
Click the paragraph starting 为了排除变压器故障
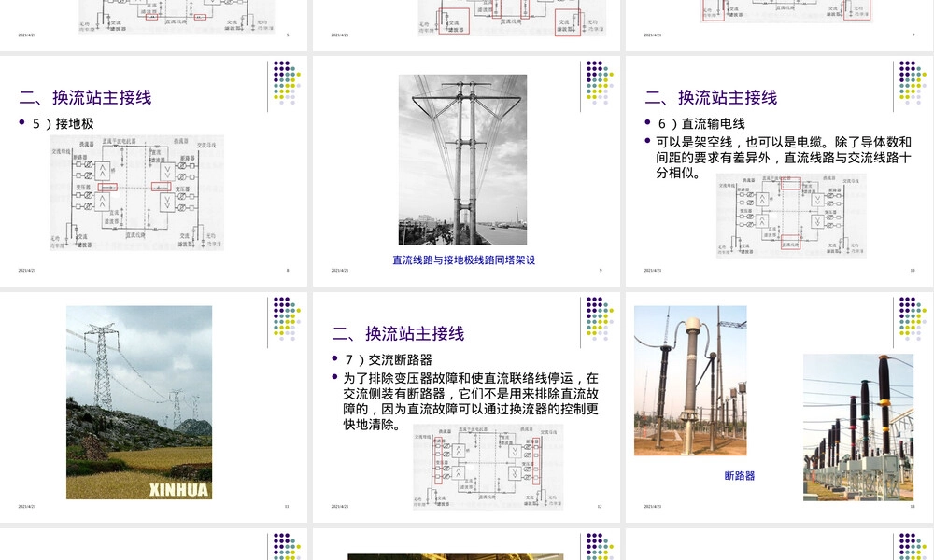tap(471, 401)
